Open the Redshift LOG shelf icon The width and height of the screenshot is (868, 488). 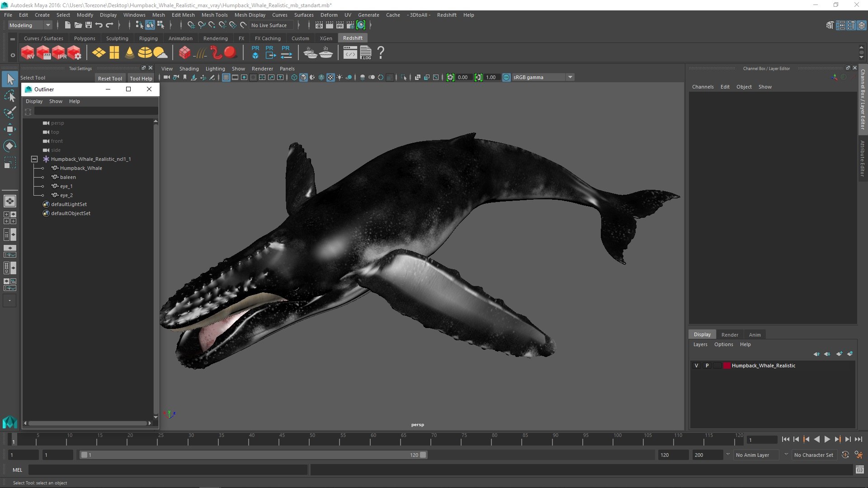pos(366,52)
